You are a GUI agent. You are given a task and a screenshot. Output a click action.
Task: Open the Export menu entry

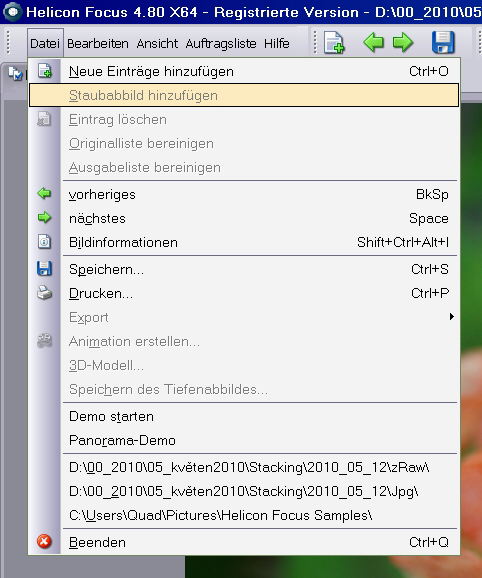(x=244, y=317)
